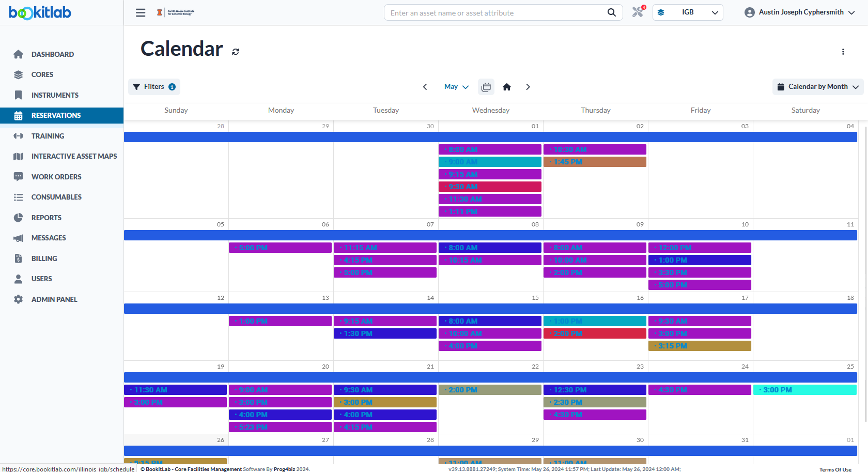This screenshot has width=868, height=472.
Task: Open the 5:23 PM event on May 20
Action: tap(280, 427)
